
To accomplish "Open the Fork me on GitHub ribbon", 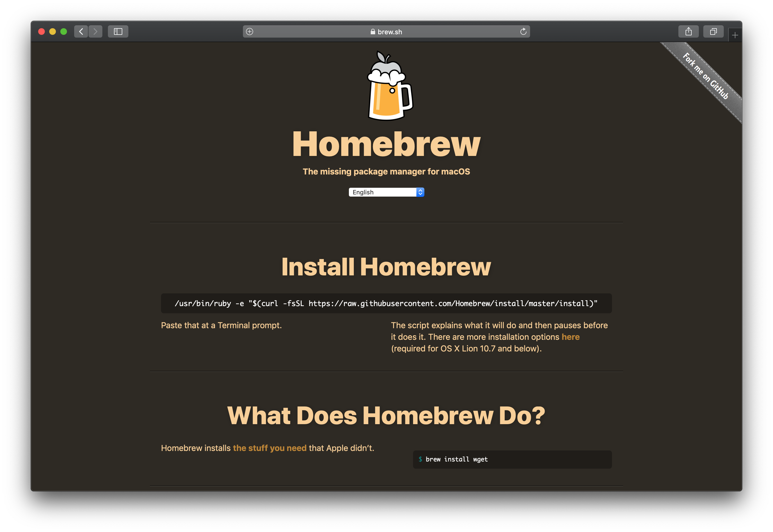I will tap(705, 76).
